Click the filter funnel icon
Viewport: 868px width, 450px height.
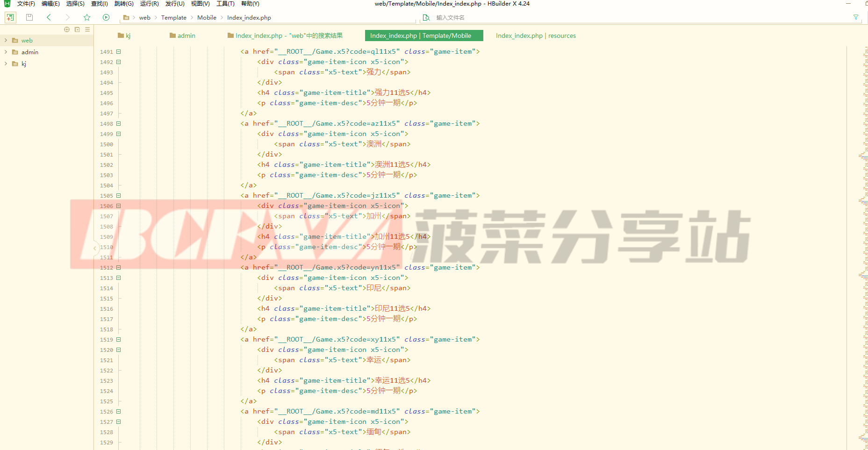coord(856,17)
